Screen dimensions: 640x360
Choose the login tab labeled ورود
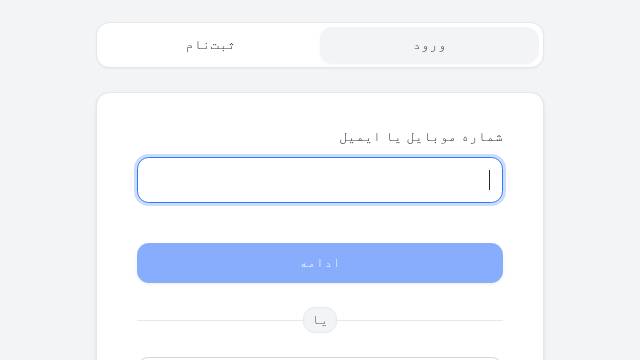429,45
